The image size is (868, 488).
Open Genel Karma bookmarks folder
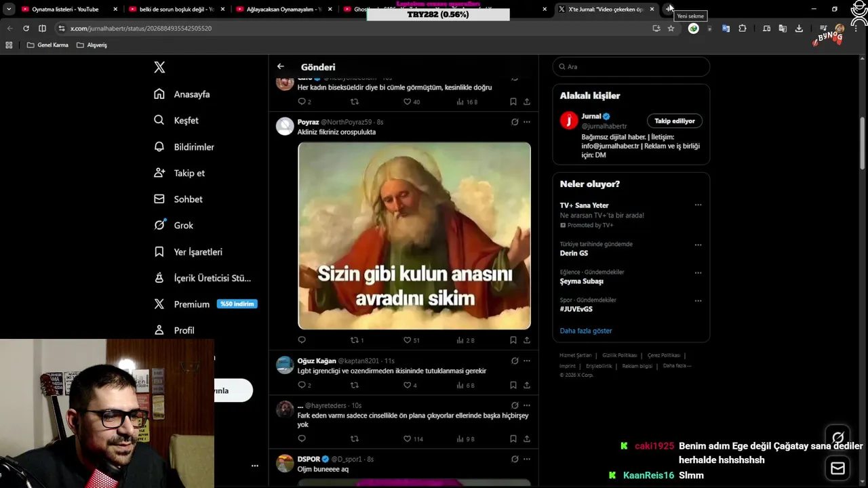47,45
